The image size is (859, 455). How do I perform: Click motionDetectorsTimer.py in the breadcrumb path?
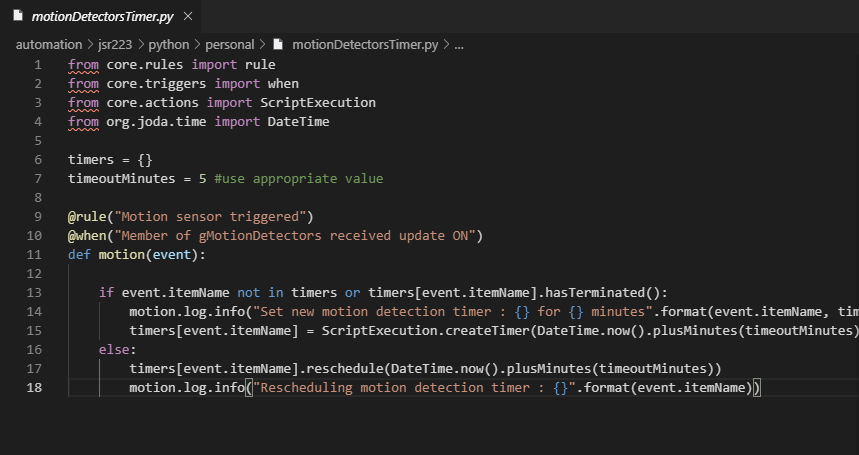(x=364, y=45)
